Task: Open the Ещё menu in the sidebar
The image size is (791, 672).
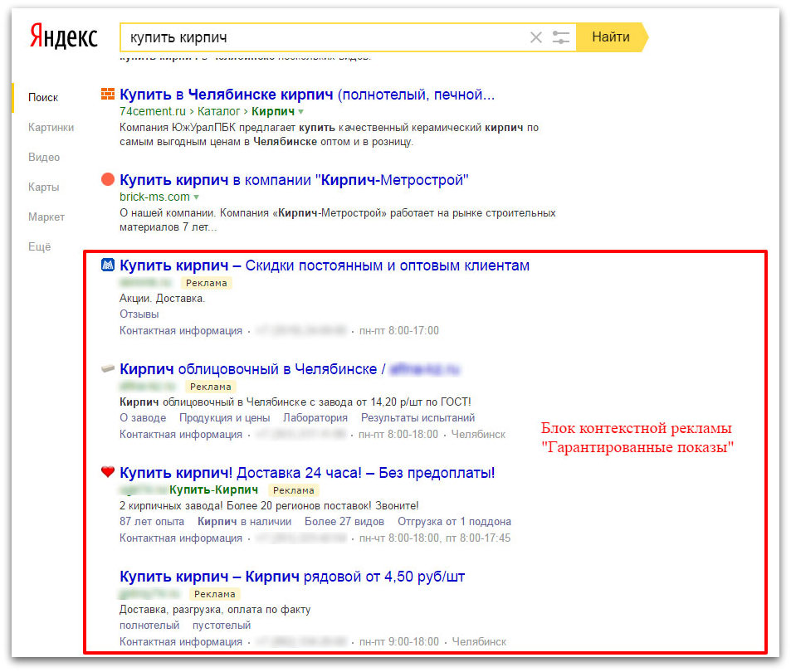Action: pos(39,246)
